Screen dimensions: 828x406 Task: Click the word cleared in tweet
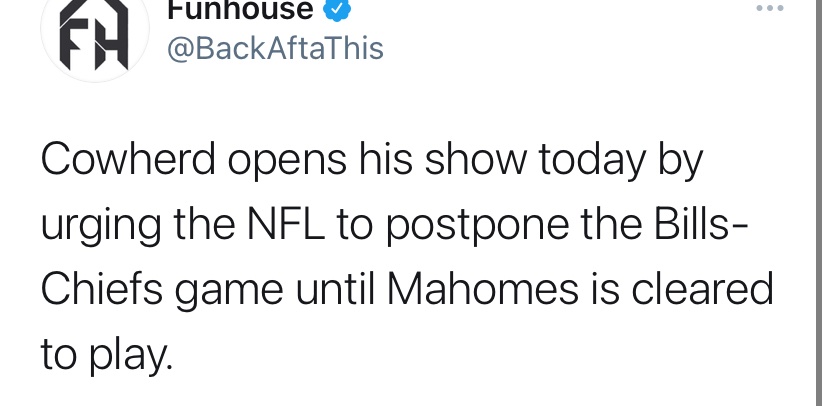[x=702, y=288]
